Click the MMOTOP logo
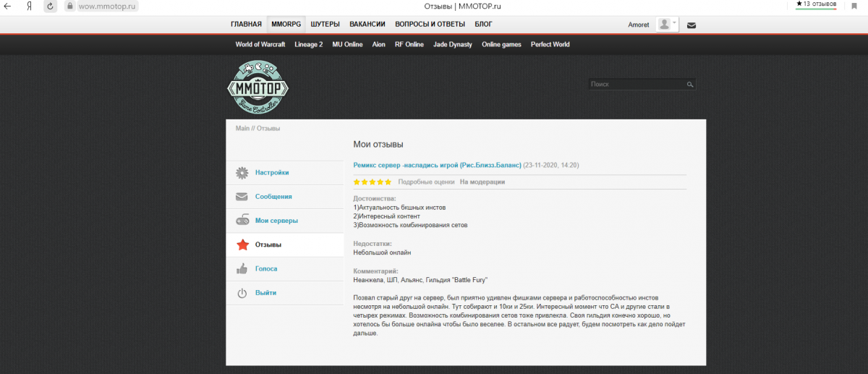Image resolution: width=868 pixels, height=374 pixels. coord(258,88)
